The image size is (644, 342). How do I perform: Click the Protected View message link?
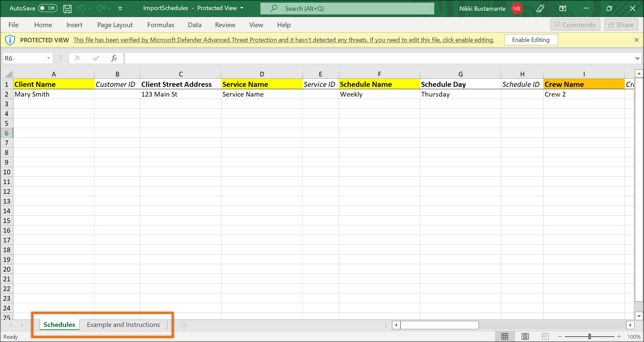[x=284, y=40]
